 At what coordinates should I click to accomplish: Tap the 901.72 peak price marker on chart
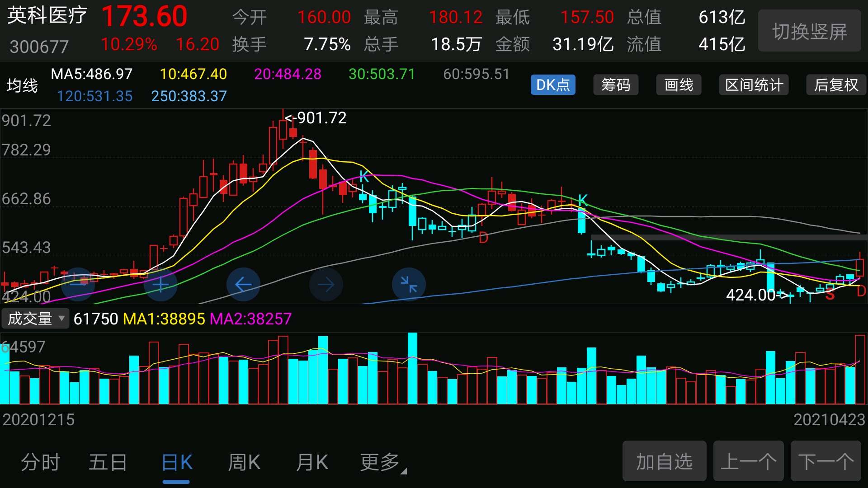(316, 118)
